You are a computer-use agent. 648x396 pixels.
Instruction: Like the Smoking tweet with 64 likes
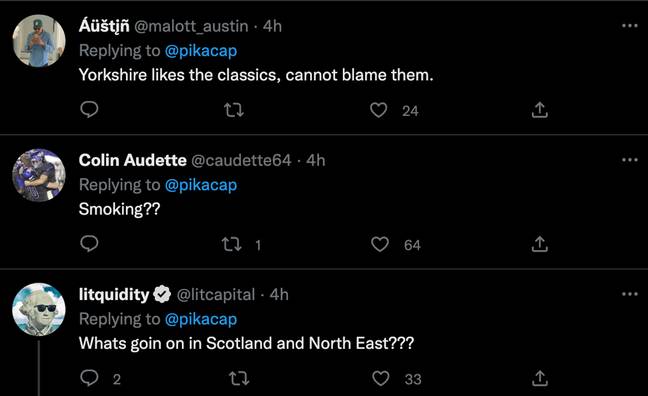(380, 244)
